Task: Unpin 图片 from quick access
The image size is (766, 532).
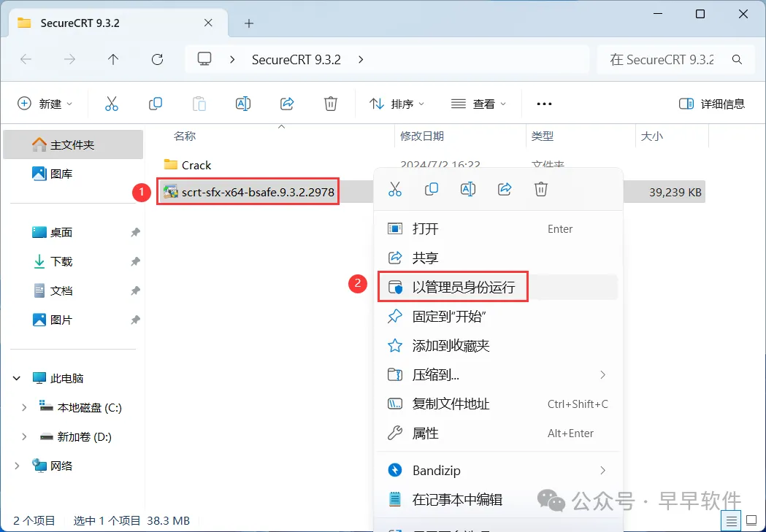Action: 135,320
